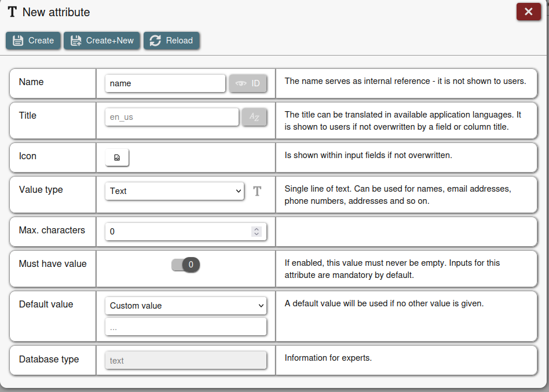Choose an icon with the icon picker
This screenshot has height=392, width=549.
click(117, 157)
